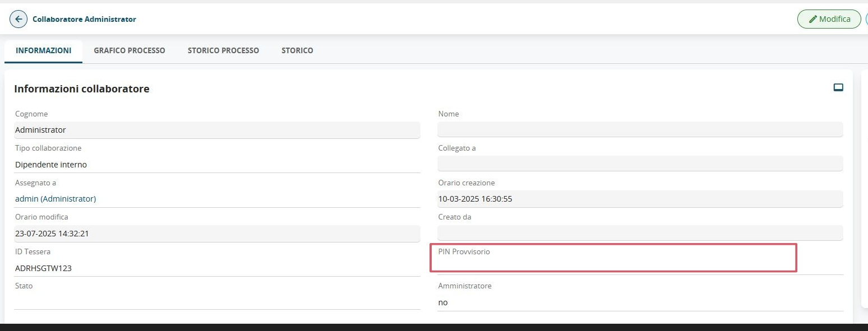Go to the STORICO tab
The width and height of the screenshot is (868, 331).
(297, 50)
